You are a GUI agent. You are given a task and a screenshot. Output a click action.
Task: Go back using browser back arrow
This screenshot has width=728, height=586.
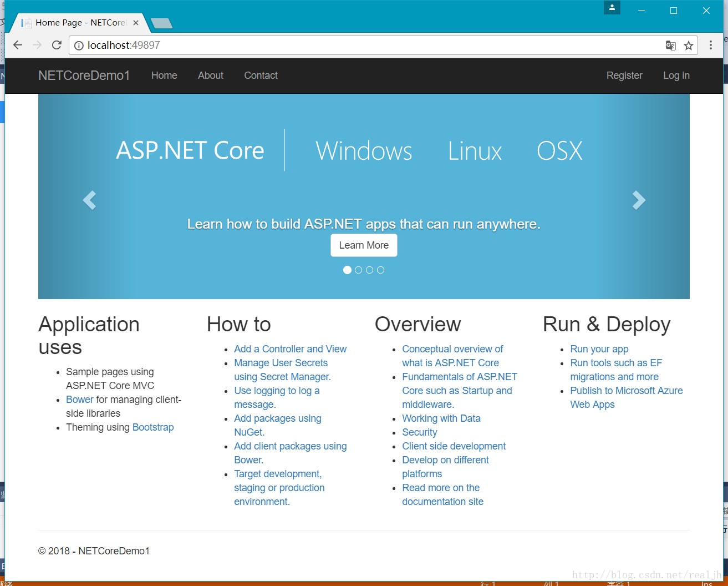[18, 45]
